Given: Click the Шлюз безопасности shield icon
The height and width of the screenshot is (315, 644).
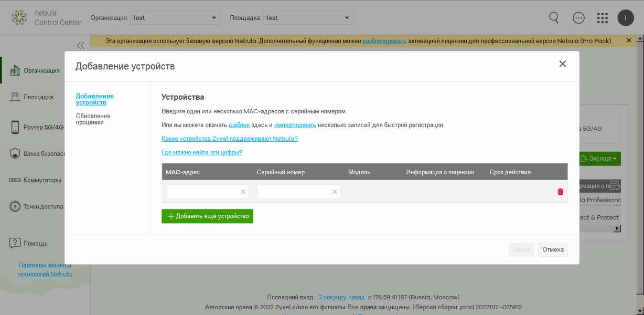Looking at the screenshot, I should tap(15, 153).
